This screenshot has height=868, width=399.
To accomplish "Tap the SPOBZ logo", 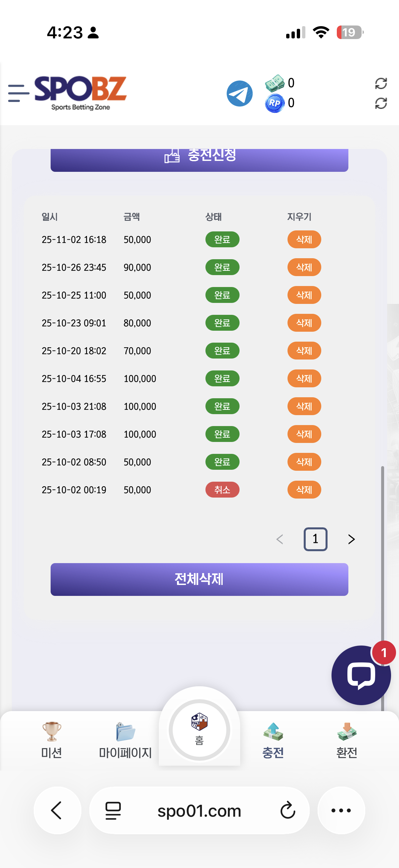I will click(x=80, y=92).
